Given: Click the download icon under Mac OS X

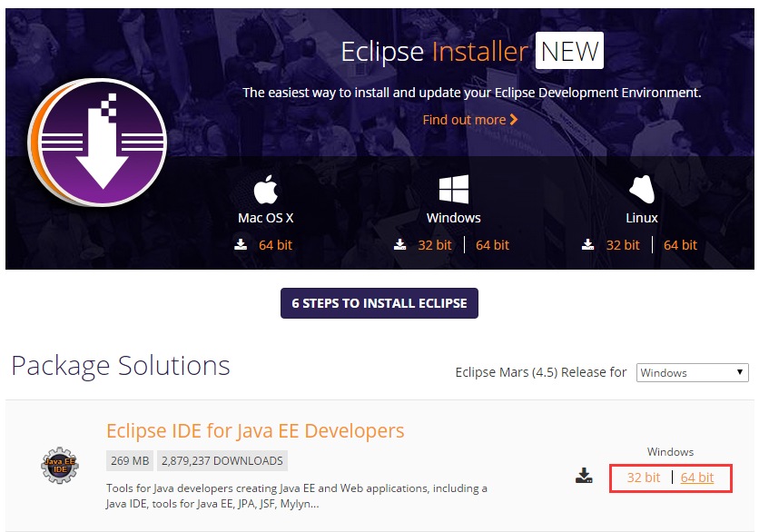Looking at the screenshot, I should [x=241, y=244].
